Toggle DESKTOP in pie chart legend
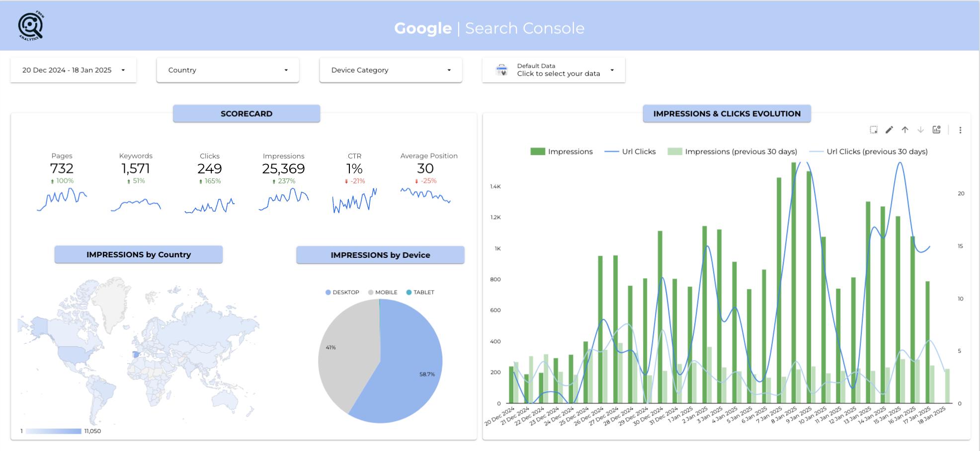This screenshot has width=980, height=451. [342, 292]
